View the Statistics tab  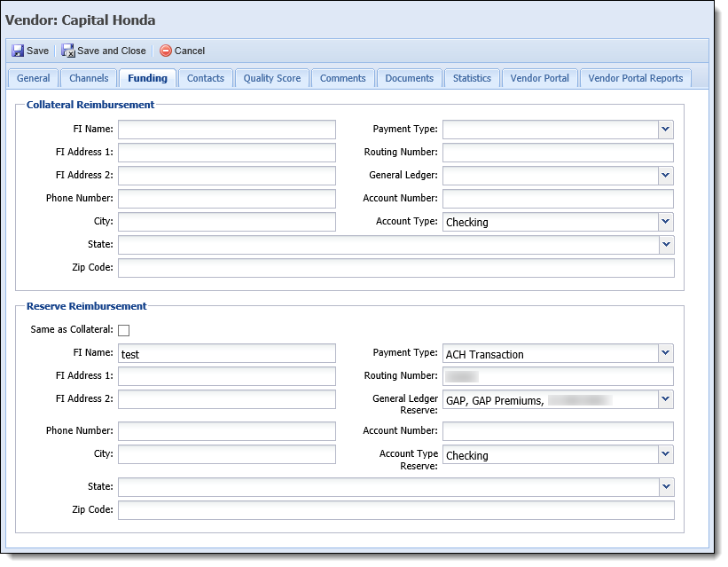tap(472, 78)
